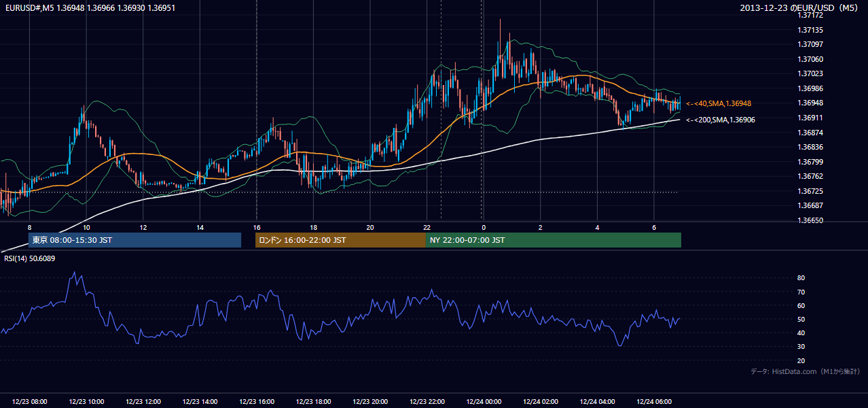Viewport: 868px width, 408px height.
Task: Select the 東京 08:00-15:30 JST session bar
Action: pos(134,240)
